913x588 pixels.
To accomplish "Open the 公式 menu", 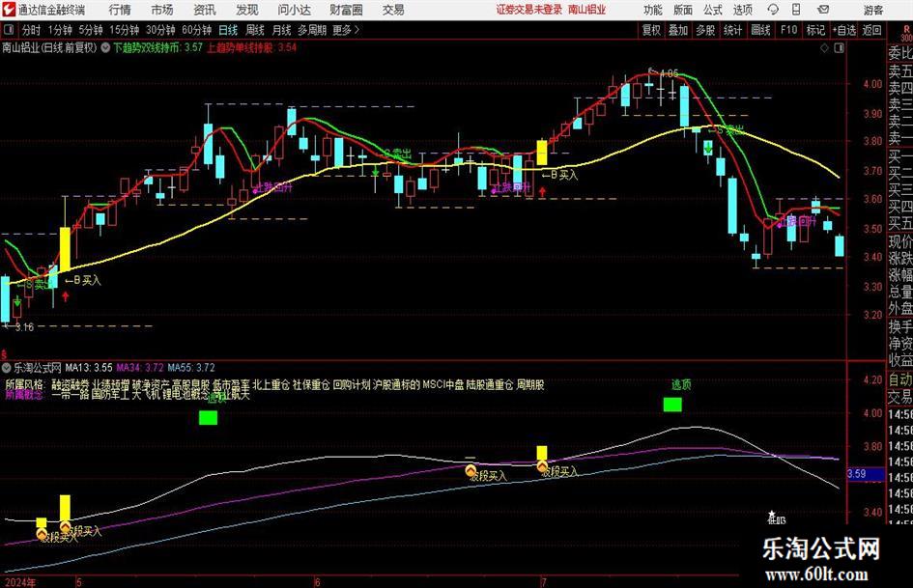I will click(x=713, y=10).
